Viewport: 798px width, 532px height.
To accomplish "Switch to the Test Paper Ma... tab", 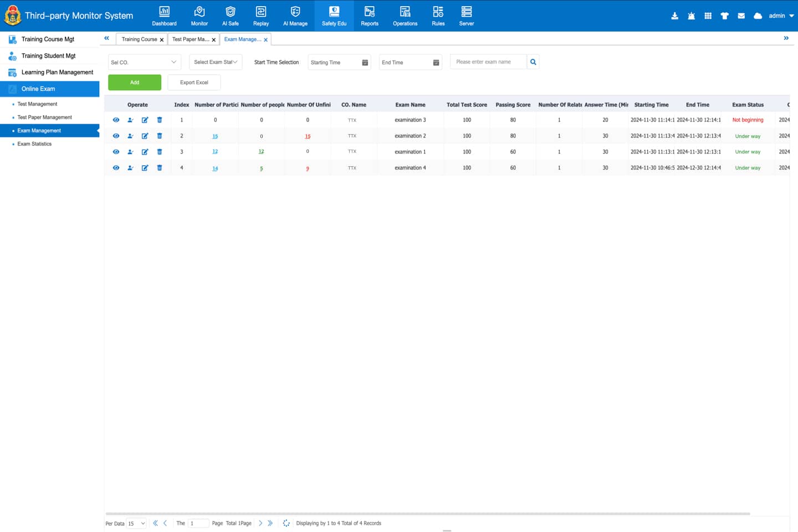I will [190, 39].
